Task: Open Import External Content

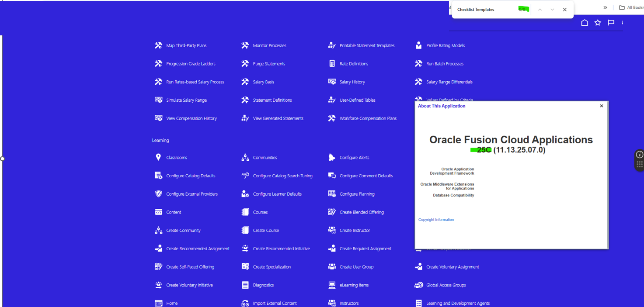Action: 275,303
